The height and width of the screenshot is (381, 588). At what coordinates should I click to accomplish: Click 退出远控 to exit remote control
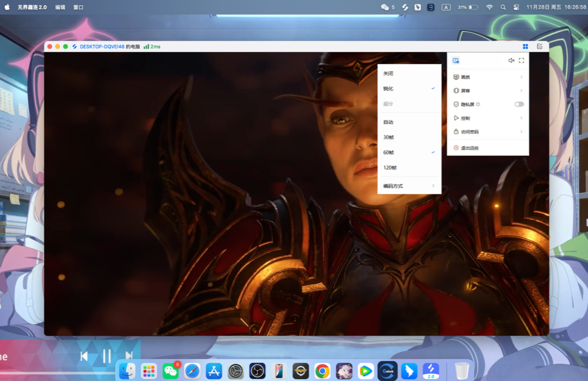point(469,148)
